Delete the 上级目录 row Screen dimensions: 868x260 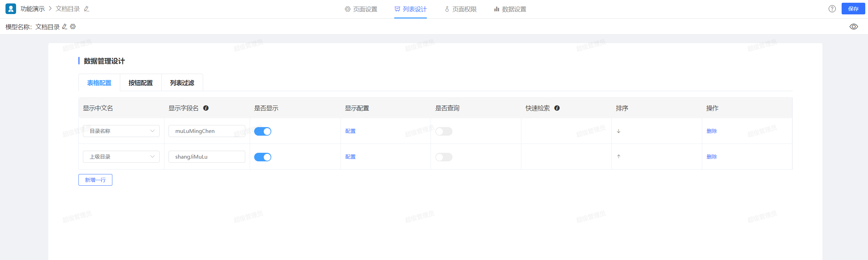pos(712,157)
